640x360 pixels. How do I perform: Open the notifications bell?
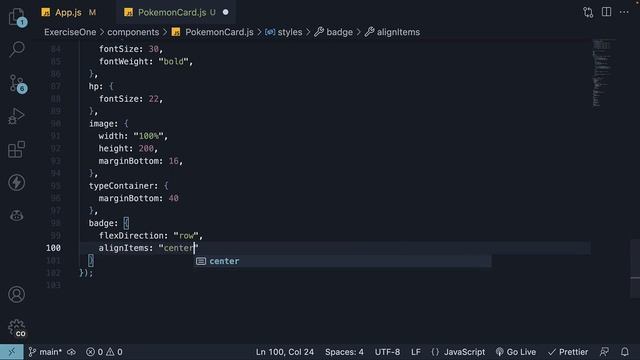[x=624, y=352]
